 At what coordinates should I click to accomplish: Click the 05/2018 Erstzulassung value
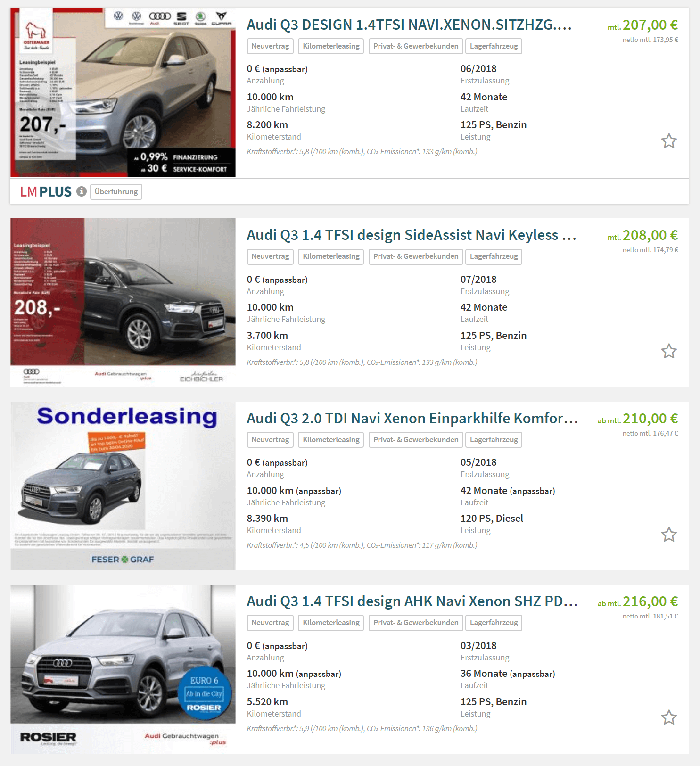click(x=478, y=462)
